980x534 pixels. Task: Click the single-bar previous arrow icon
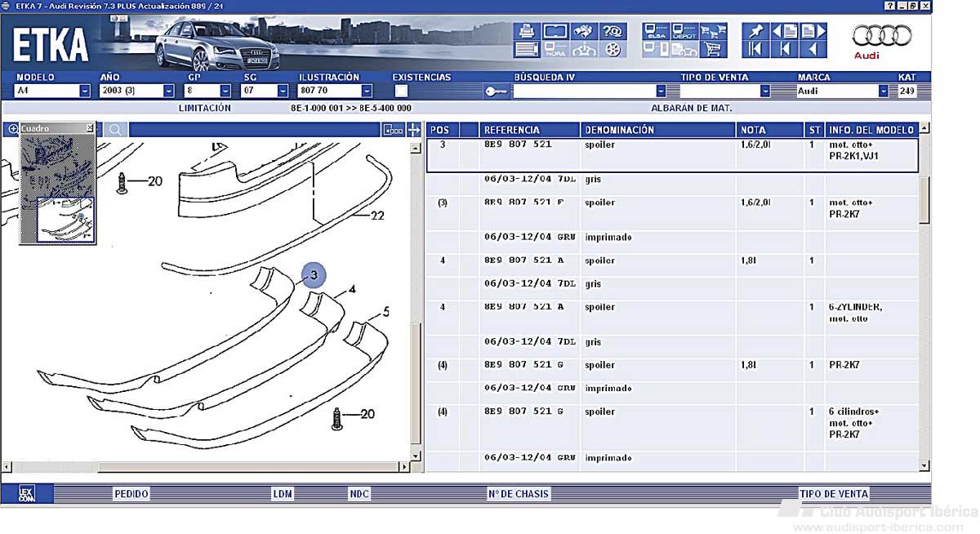coord(785,50)
